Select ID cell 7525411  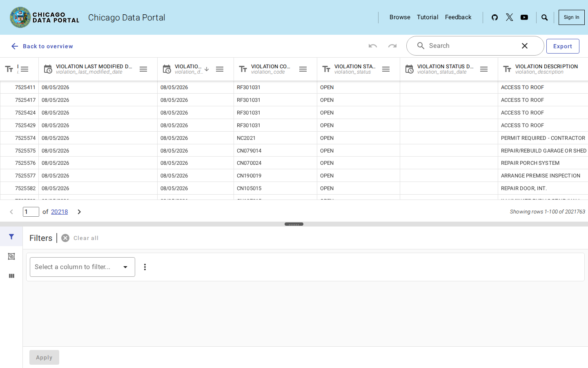coord(20,87)
